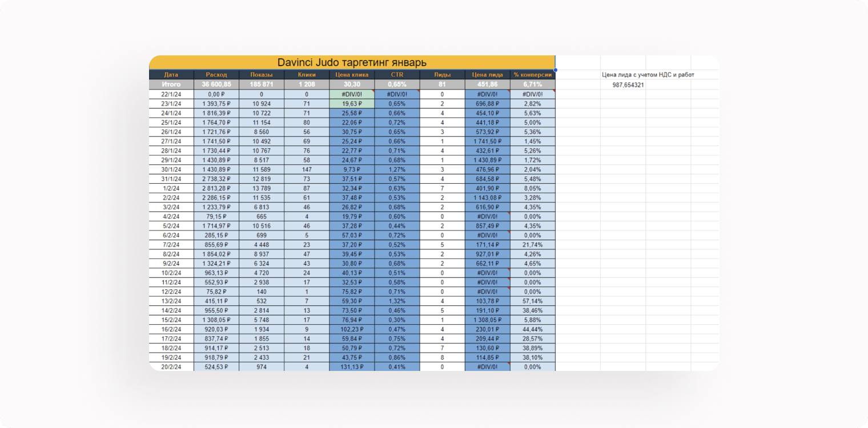Click the "Итого" row label
868x428 pixels.
pos(171,84)
